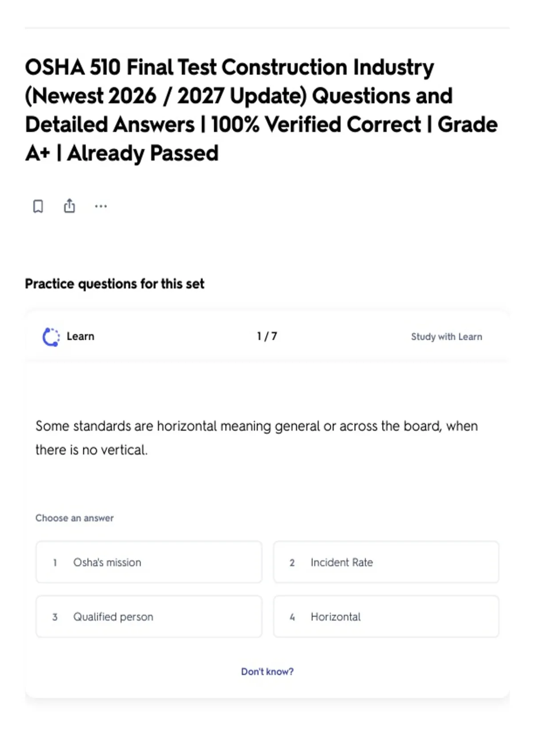
Task: Click the number 1 badge in first answer
Action: click(55, 563)
